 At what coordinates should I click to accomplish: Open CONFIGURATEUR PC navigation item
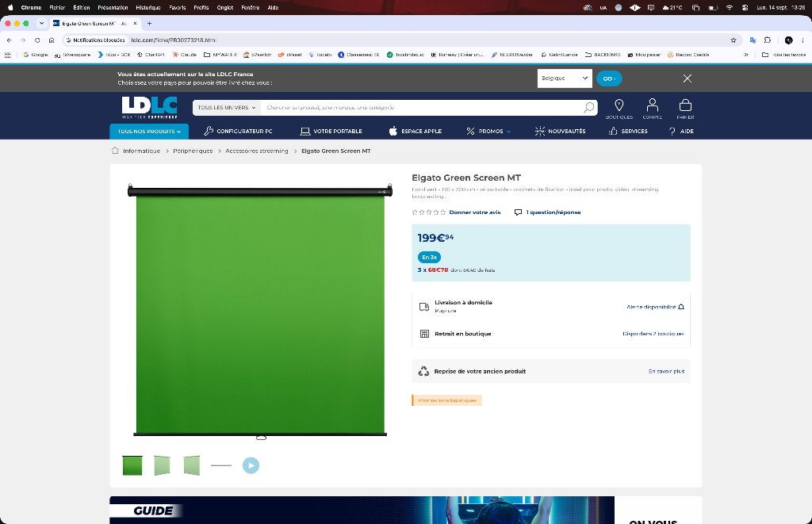(x=238, y=131)
